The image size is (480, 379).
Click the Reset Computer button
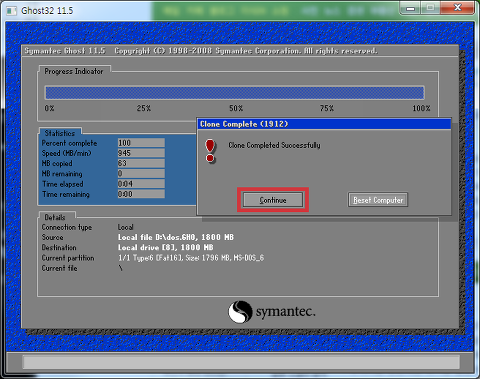point(378,200)
